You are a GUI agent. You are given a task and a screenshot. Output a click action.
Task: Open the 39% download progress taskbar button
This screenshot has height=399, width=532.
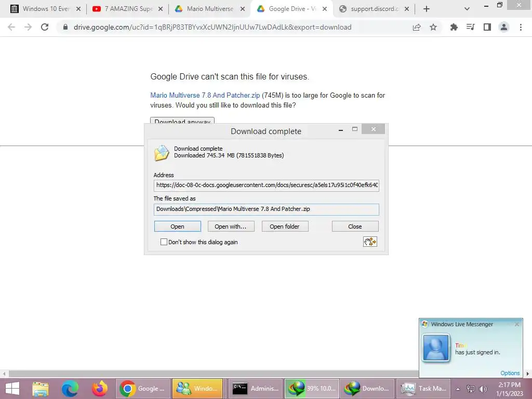click(x=312, y=389)
